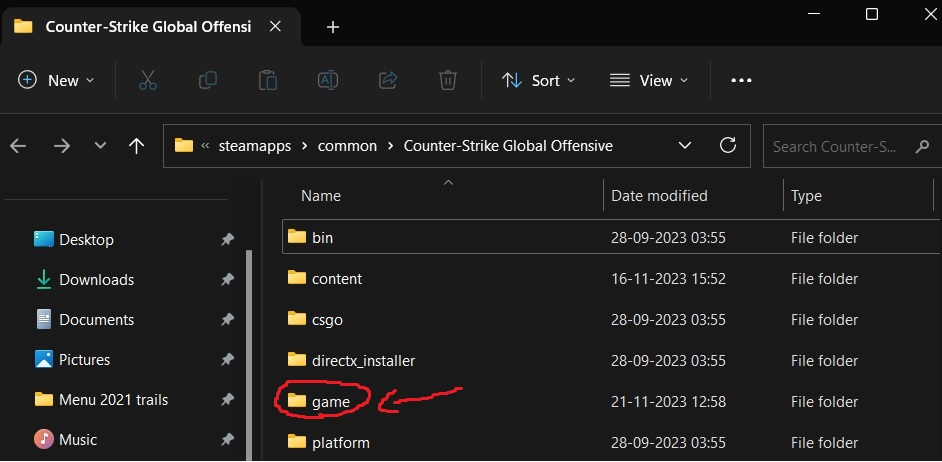Unpin Music from quick access
The width and height of the screenshot is (942, 462).
[227, 440]
